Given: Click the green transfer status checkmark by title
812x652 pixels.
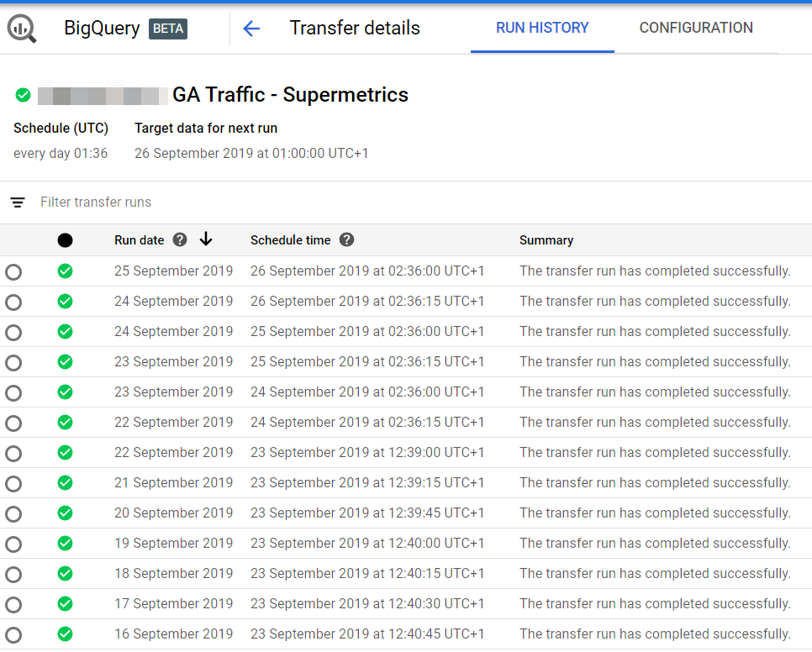Looking at the screenshot, I should (x=24, y=95).
